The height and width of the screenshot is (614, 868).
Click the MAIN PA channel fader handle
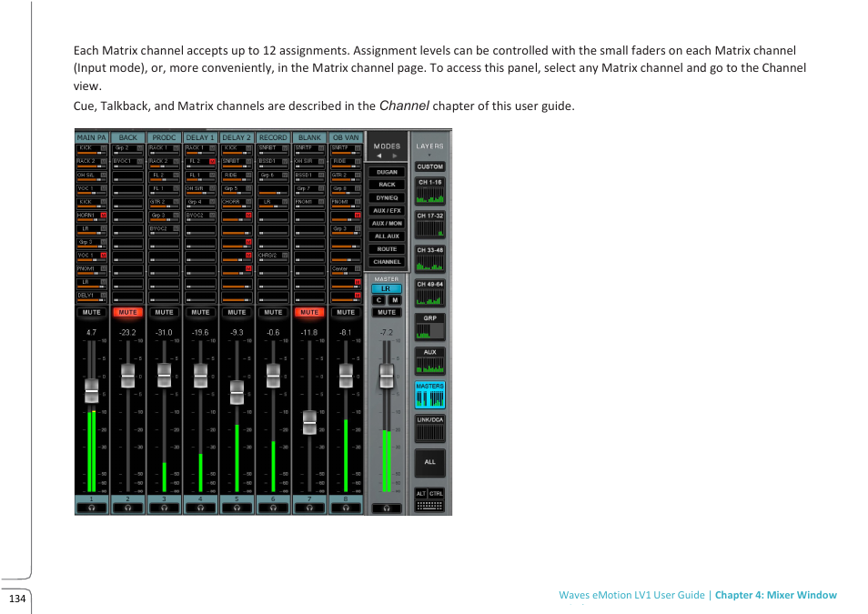tap(91, 391)
